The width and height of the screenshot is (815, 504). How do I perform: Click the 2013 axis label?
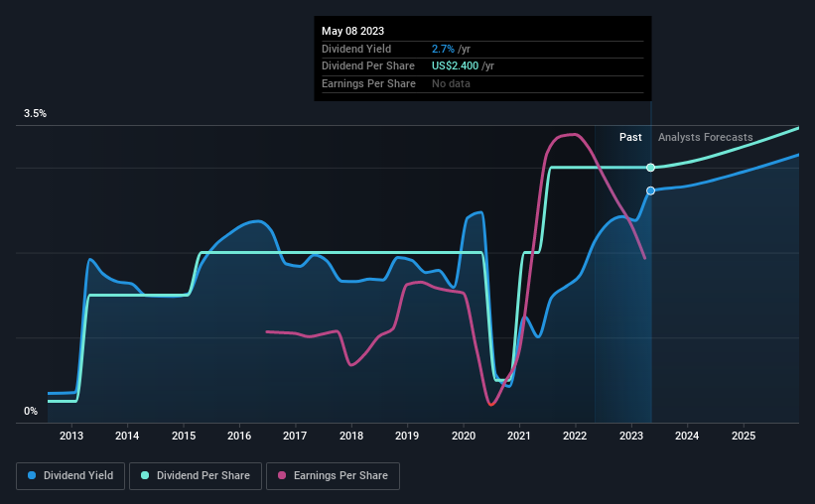[x=71, y=436]
